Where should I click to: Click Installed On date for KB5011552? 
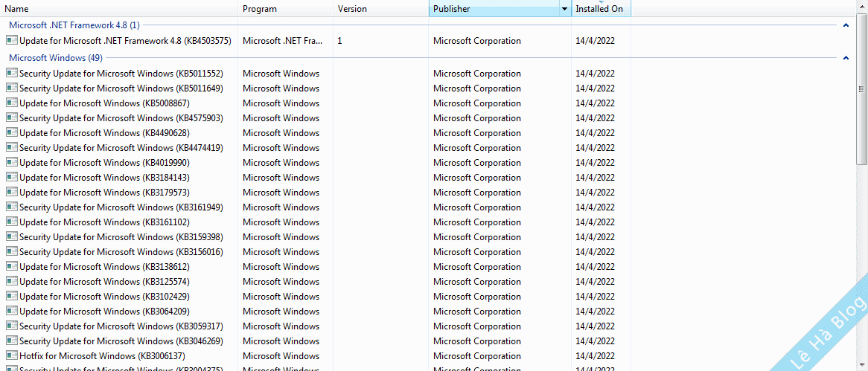[x=595, y=73]
